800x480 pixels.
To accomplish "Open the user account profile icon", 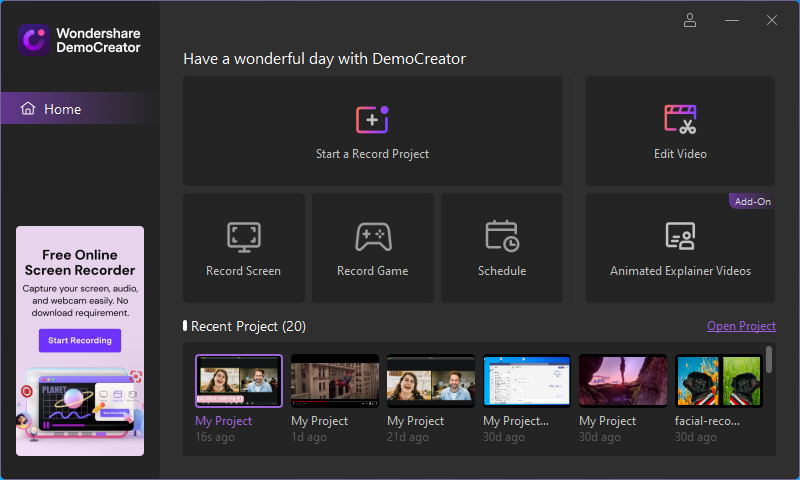I will 690,20.
